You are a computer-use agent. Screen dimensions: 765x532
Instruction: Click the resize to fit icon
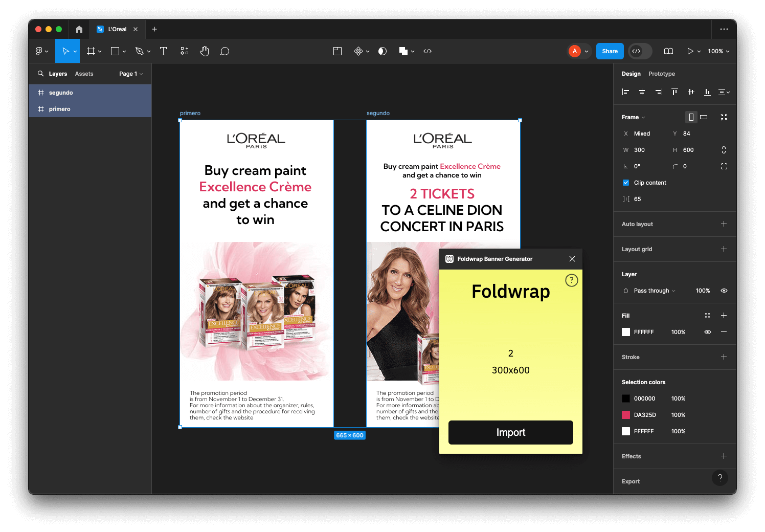click(x=724, y=117)
